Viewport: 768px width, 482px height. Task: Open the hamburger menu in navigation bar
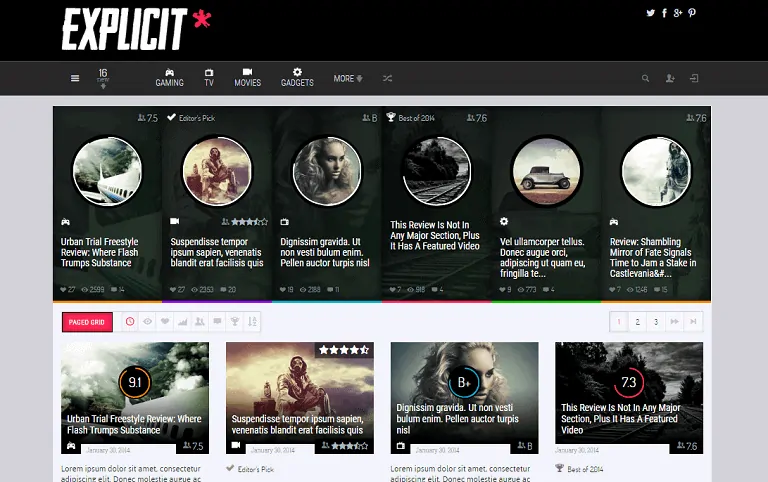75,78
